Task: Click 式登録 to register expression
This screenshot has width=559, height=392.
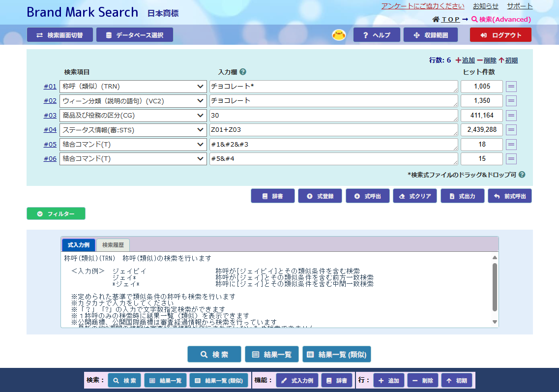Action: coord(320,196)
